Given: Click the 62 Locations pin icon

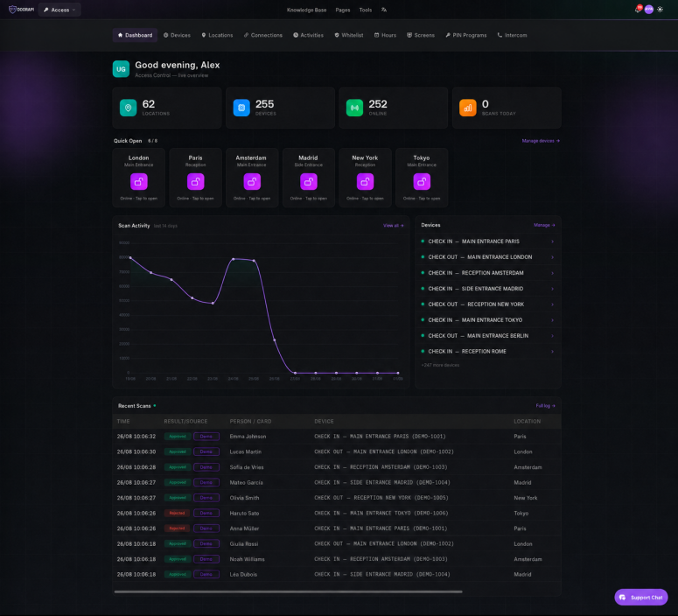Looking at the screenshot, I should [x=128, y=108].
